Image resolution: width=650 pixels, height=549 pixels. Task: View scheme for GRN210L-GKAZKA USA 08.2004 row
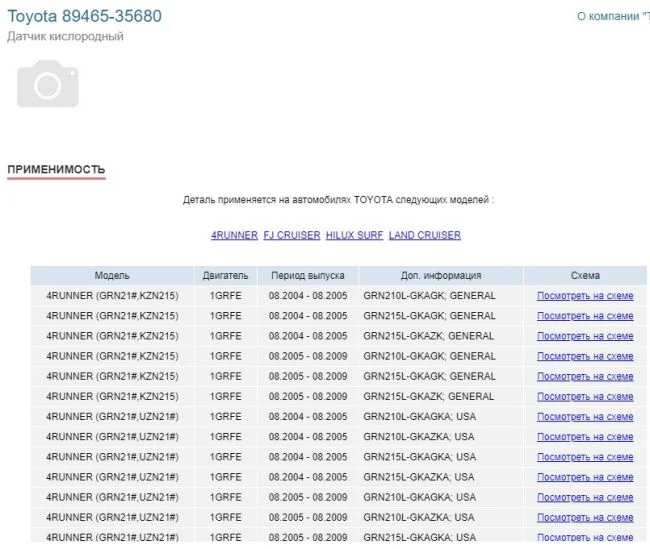pos(585,437)
